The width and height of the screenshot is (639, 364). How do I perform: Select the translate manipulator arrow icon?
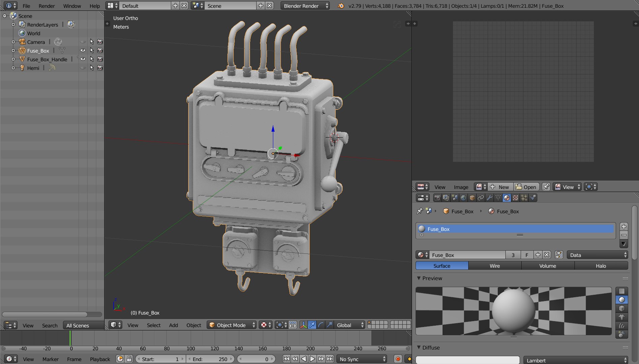point(312,325)
